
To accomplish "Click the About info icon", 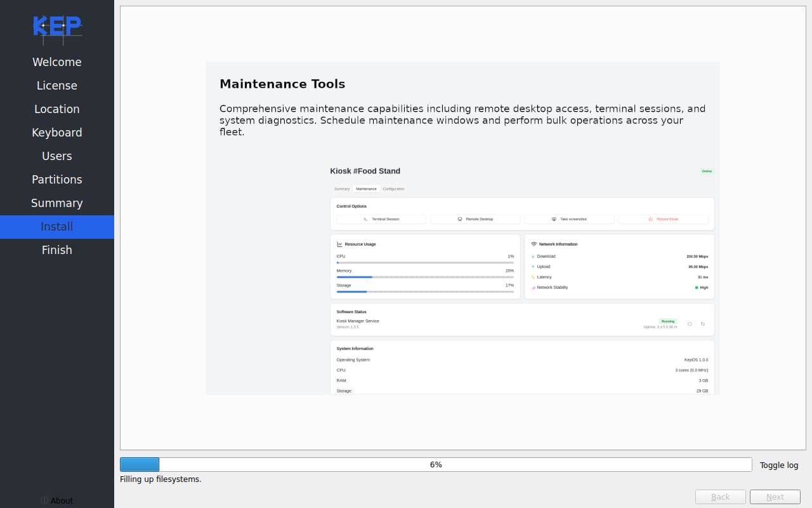I will 44,500.
